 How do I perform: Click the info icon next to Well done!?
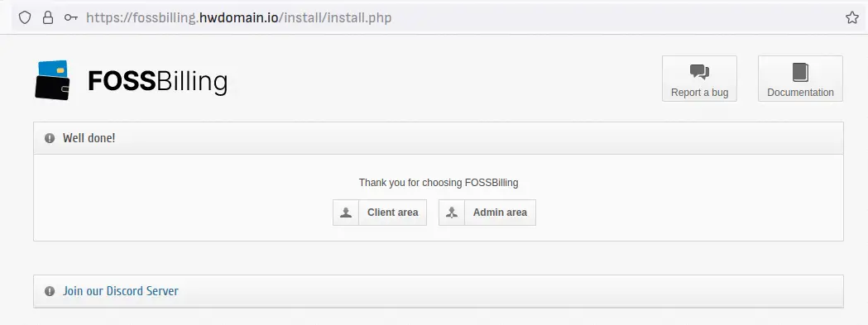(50, 138)
